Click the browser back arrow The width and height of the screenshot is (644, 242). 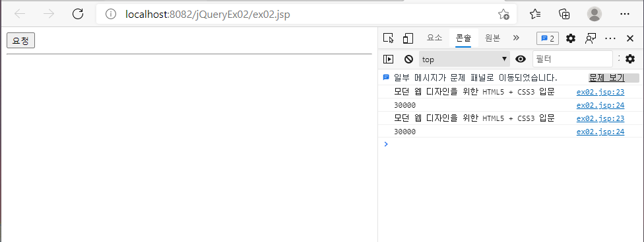coord(20,14)
